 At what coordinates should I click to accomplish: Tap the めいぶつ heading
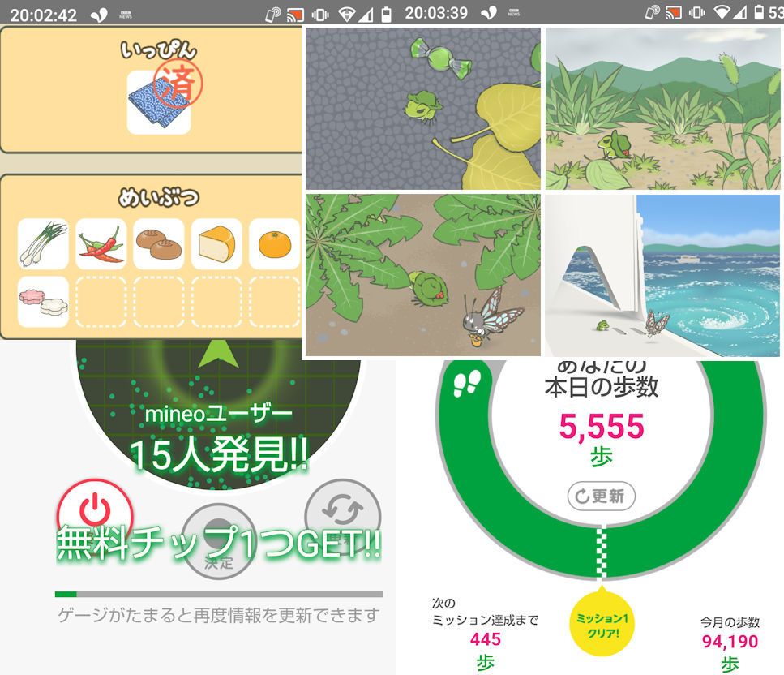pyautogui.click(x=158, y=197)
